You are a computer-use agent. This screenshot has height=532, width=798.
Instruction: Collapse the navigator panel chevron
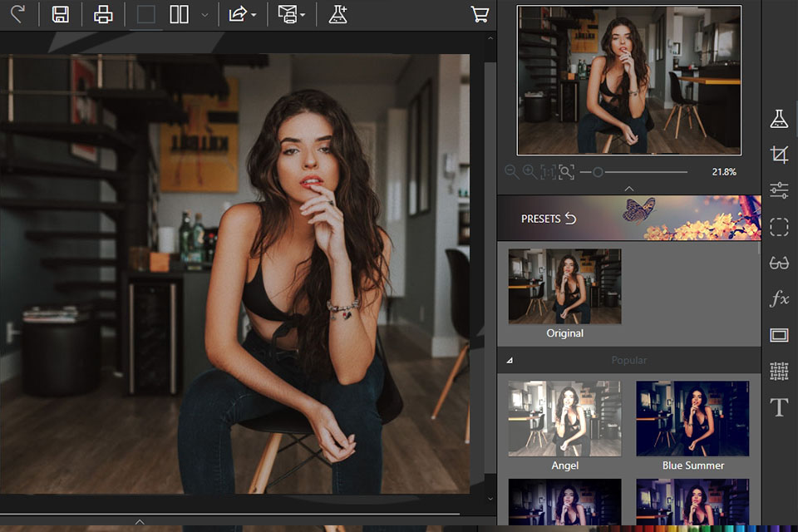pos(629,189)
